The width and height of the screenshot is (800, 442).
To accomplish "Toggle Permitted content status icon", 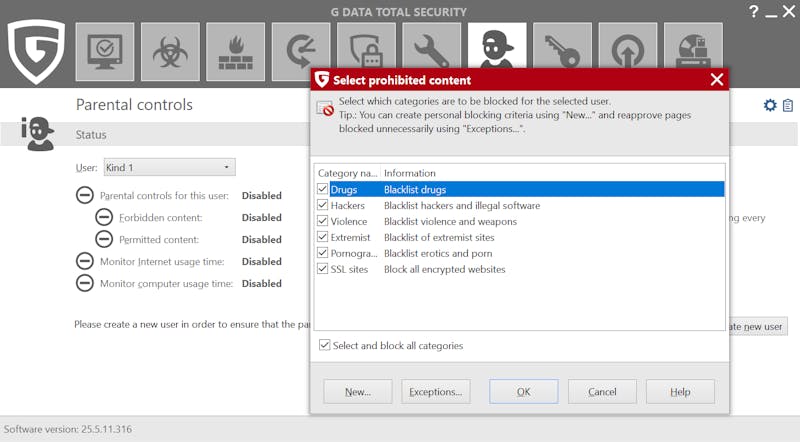I will point(104,239).
